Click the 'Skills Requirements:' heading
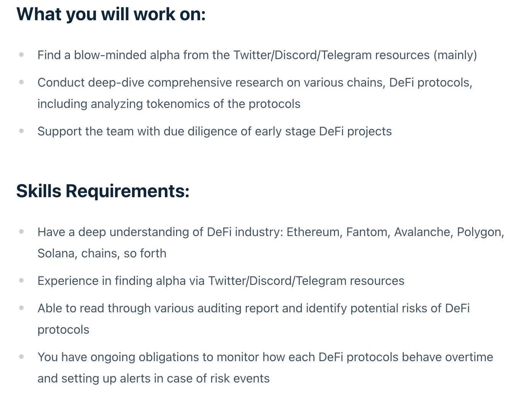This screenshot has width=532, height=405. tap(103, 191)
